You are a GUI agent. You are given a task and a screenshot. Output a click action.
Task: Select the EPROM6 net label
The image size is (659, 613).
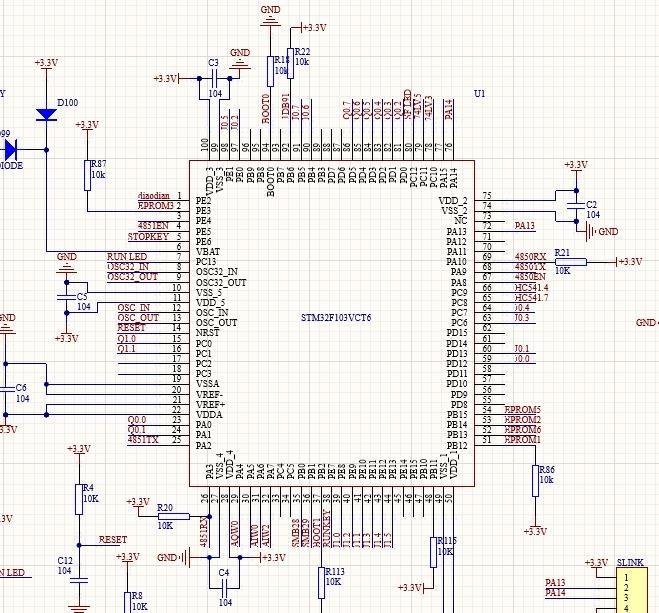point(522,429)
